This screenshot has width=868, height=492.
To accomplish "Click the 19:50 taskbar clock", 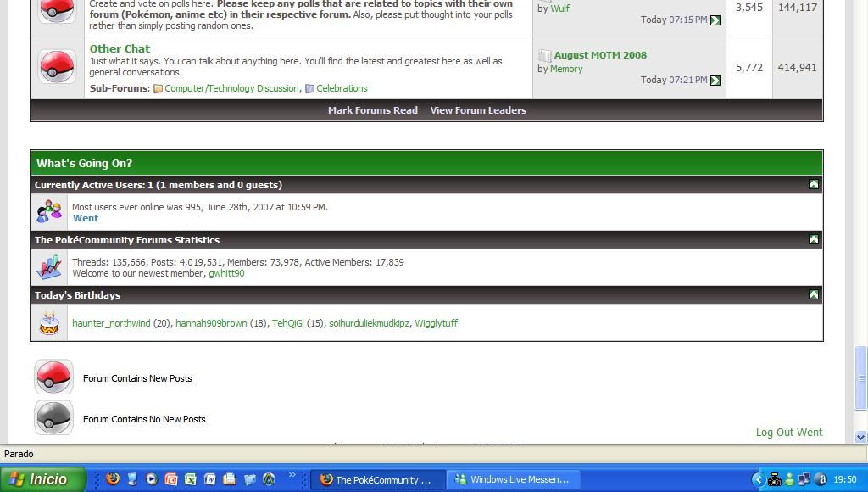I will [845, 479].
